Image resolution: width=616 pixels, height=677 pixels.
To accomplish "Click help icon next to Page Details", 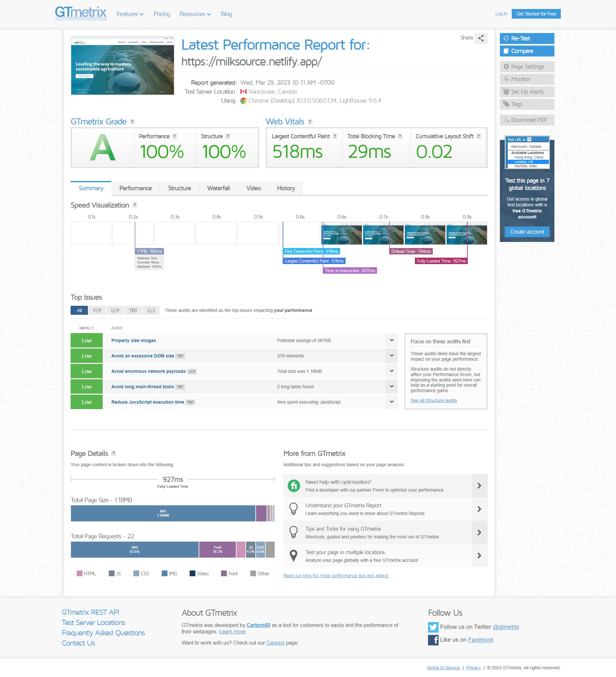I will pyautogui.click(x=114, y=453).
